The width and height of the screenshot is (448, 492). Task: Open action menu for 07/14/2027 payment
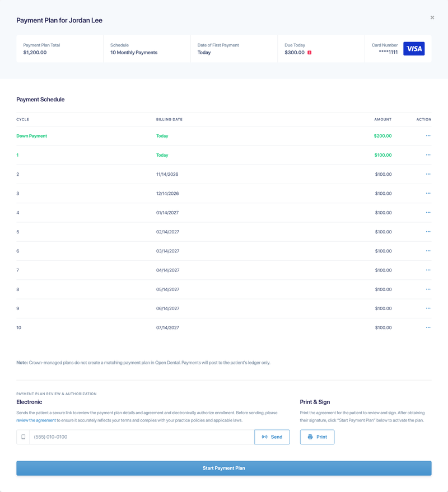[428, 327]
